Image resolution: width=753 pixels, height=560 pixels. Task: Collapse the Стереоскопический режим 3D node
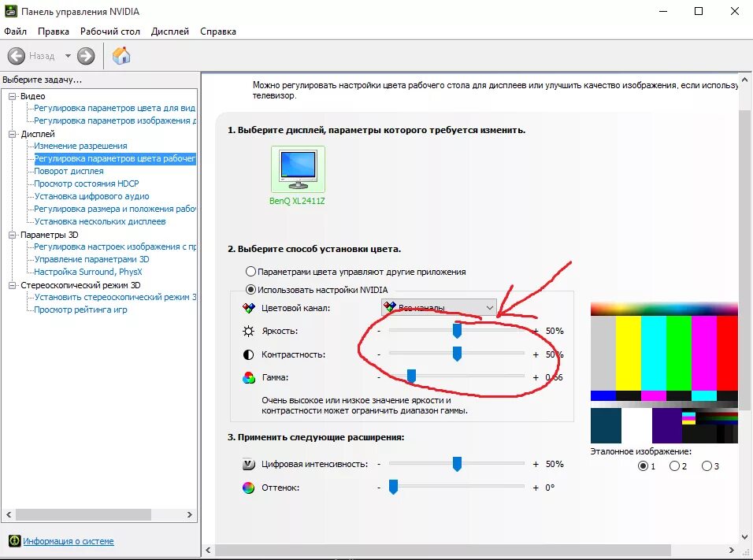13,285
